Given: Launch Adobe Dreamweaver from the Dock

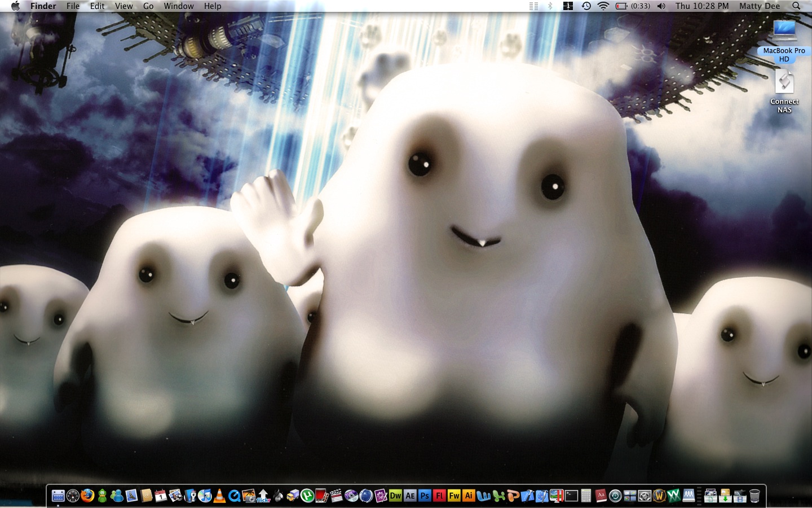Looking at the screenshot, I should [x=395, y=496].
